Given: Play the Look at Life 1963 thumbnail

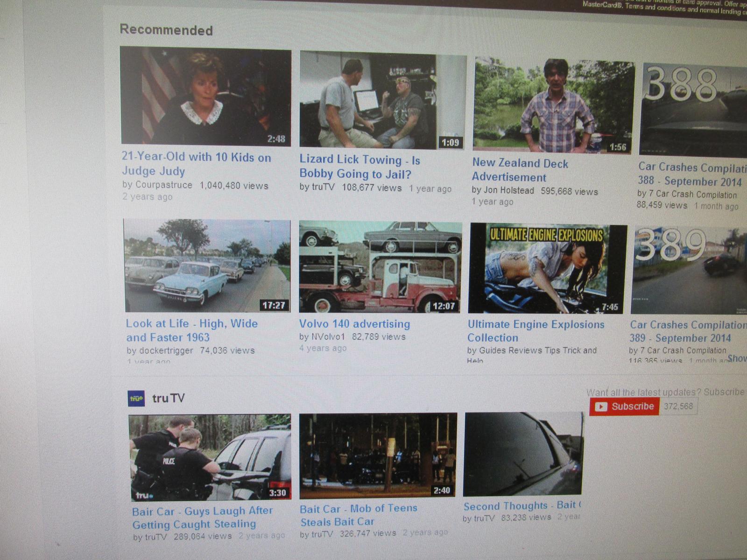Looking at the screenshot, I should (x=207, y=266).
